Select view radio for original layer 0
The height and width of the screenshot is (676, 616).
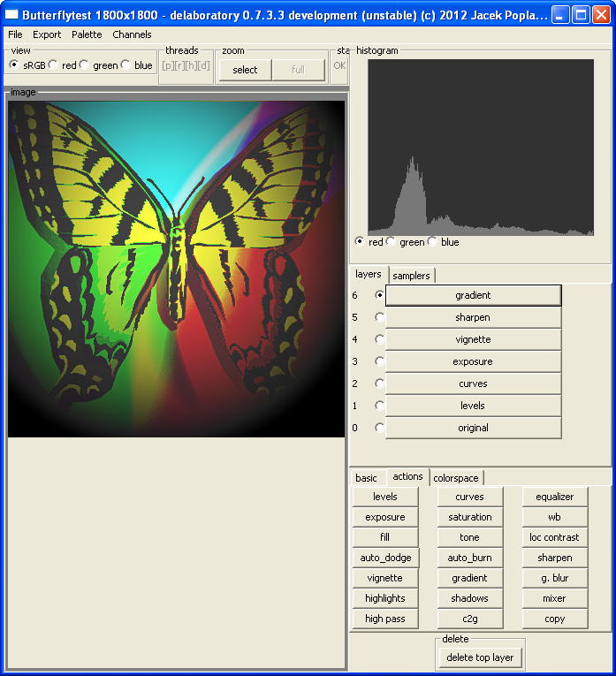(379, 427)
